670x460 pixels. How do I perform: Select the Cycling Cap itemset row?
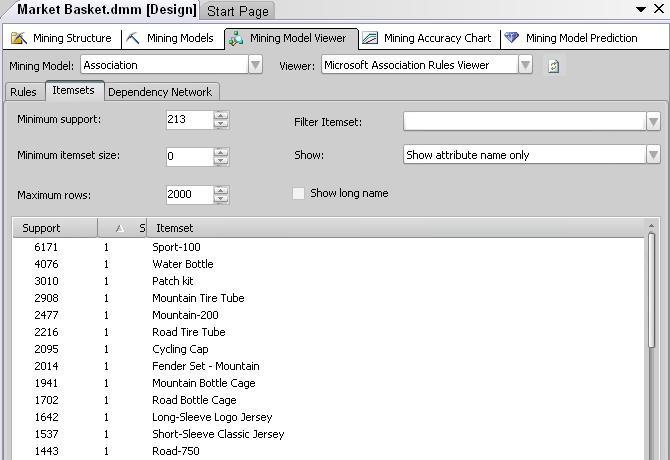point(329,349)
